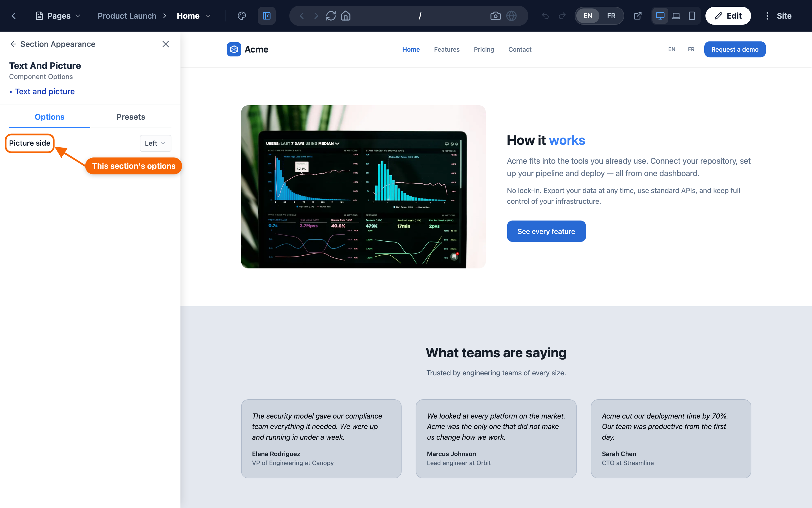Open the Site menu
The image size is (812, 508).
click(x=778, y=16)
